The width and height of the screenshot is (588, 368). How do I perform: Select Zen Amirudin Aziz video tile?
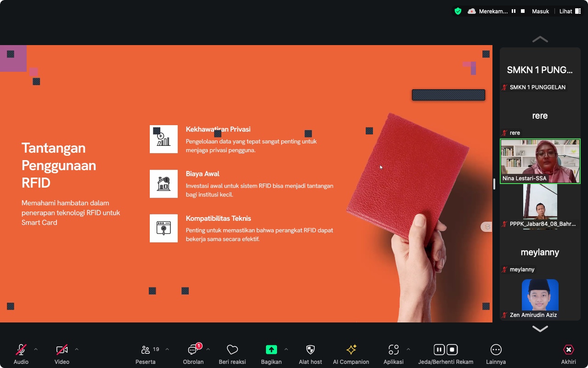540,298
